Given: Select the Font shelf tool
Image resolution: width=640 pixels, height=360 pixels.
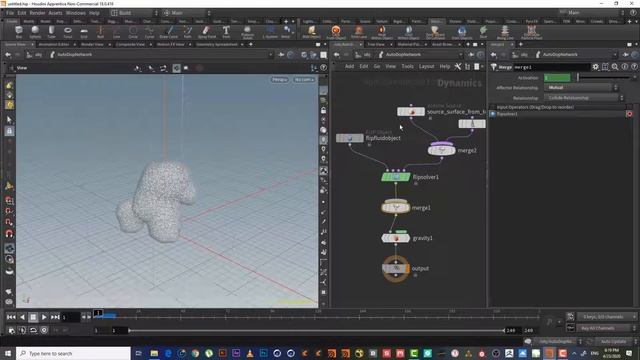Looking at the screenshot, I should (x=226, y=31).
